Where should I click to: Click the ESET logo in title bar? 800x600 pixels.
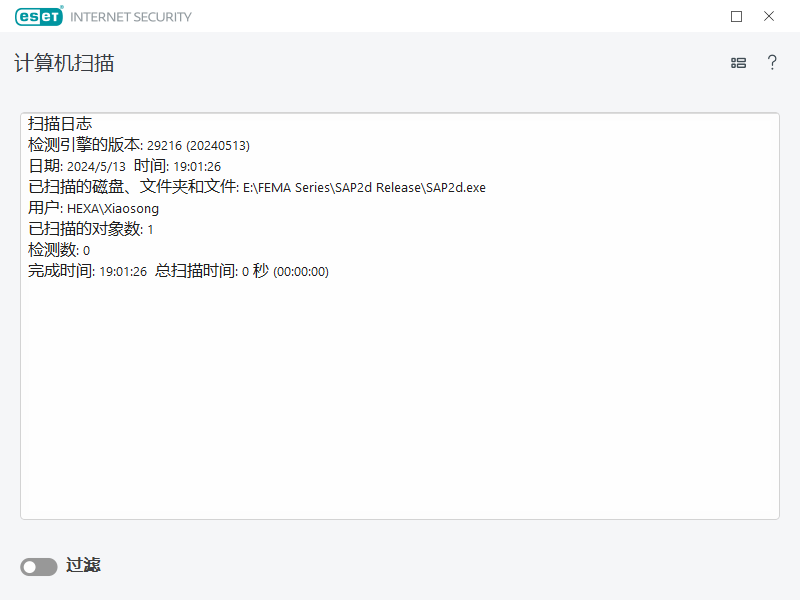[39, 16]
